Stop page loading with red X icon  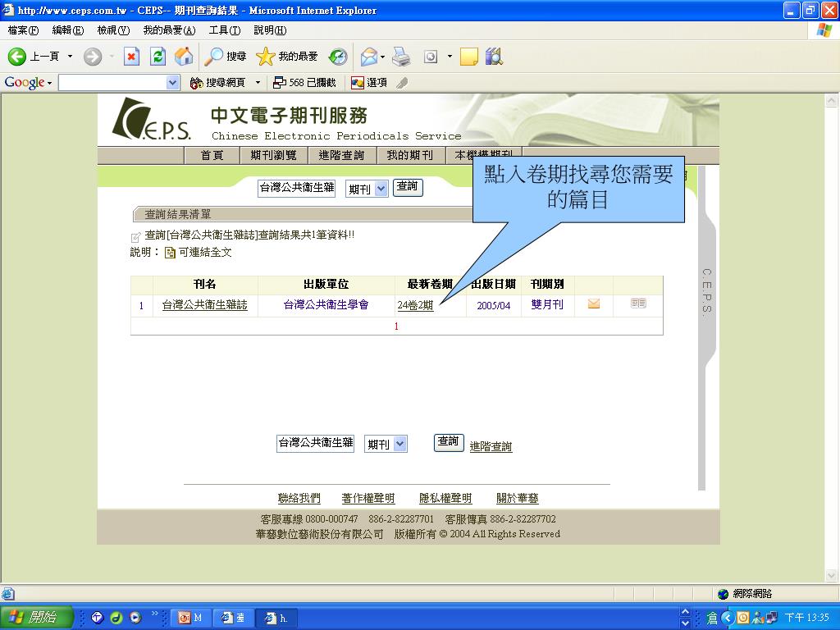[131, 57]
